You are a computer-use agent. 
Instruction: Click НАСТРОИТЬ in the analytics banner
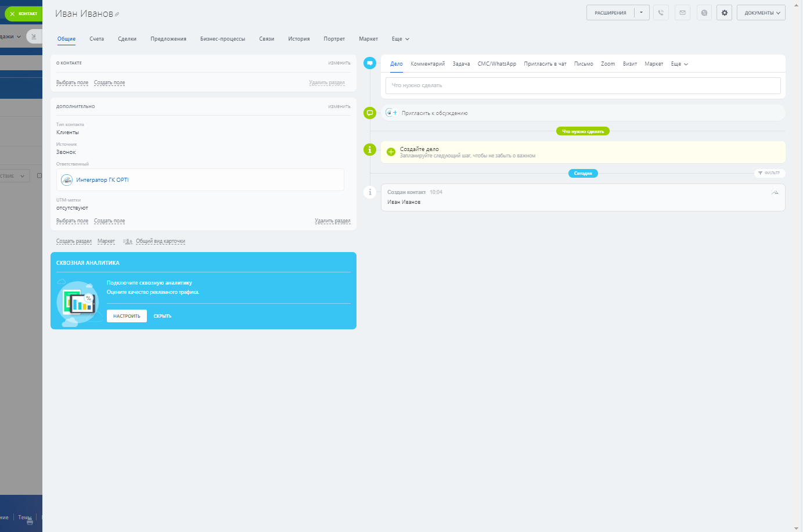pos(127,316)
